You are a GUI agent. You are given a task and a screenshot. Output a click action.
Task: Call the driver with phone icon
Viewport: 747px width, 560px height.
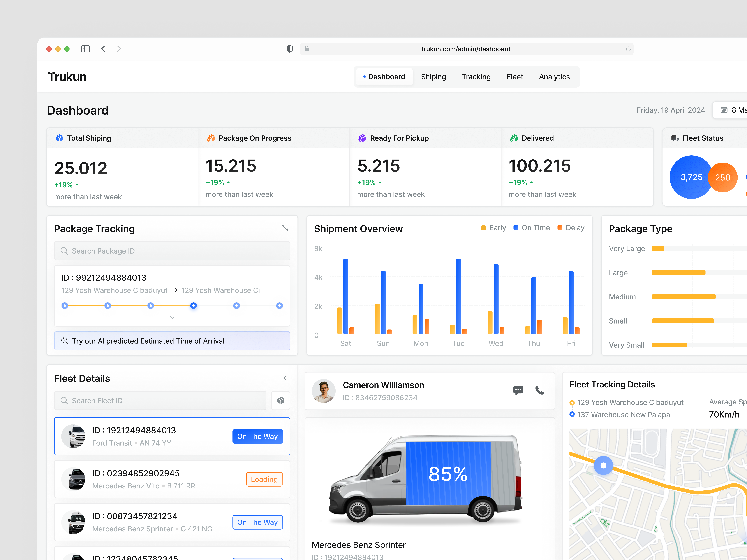[540, 391]
